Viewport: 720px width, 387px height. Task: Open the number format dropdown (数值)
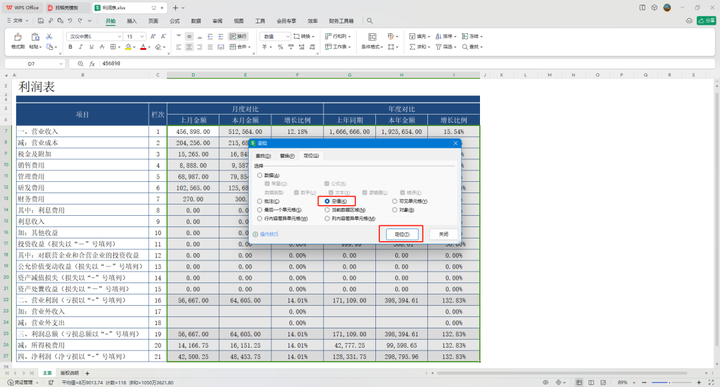coord(287,36)
